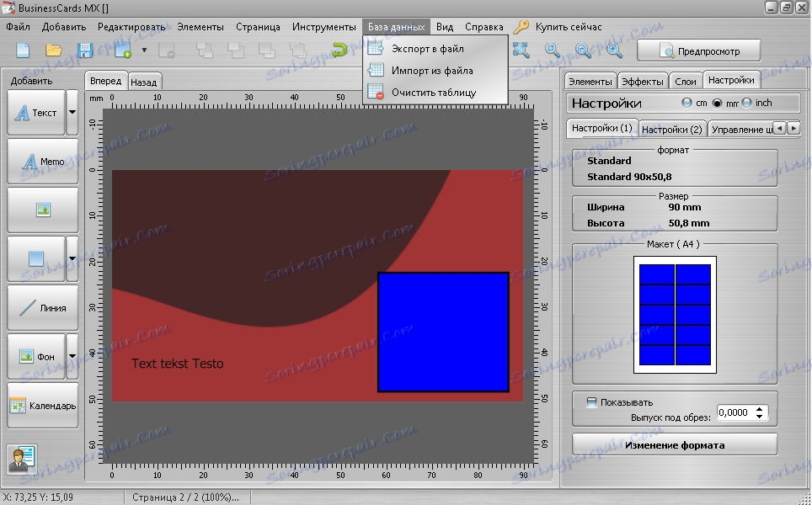Choose Экспорт в файл from the menu
Viewport: 812px width, 505px height.
pyautogui.click(x=427, y=49)
